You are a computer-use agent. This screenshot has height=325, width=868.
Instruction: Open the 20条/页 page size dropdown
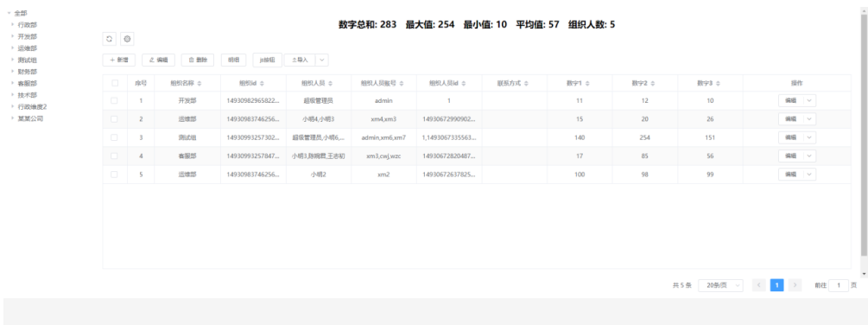721,285
